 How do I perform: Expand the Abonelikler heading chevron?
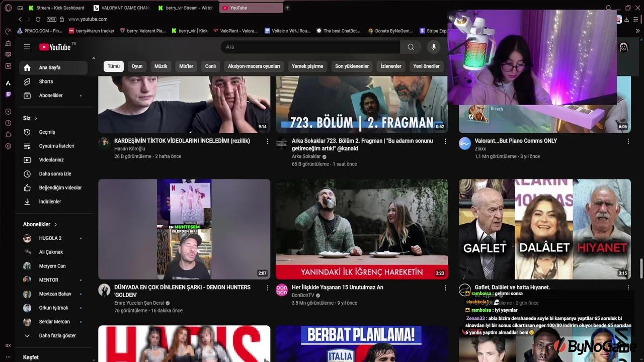tap(55, 224)
